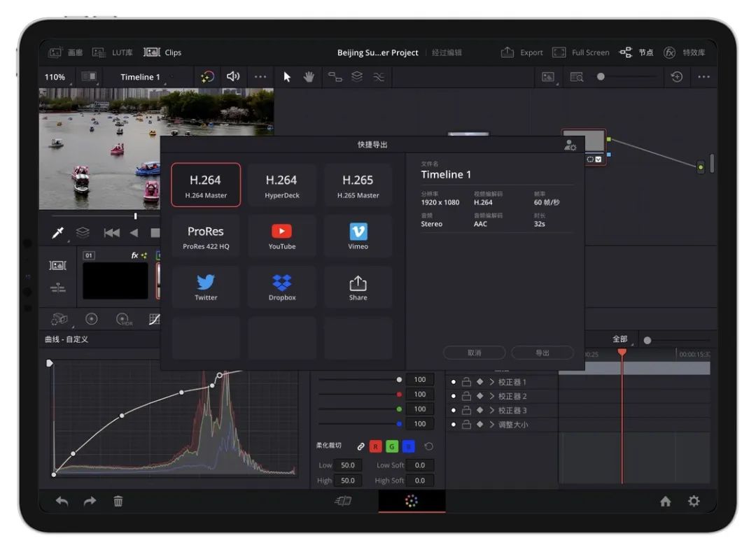Viewport: 756px width, 552px height.
Task: Choose Dropbox export preset
Action: pyautogui.click(x=282, y=288)
